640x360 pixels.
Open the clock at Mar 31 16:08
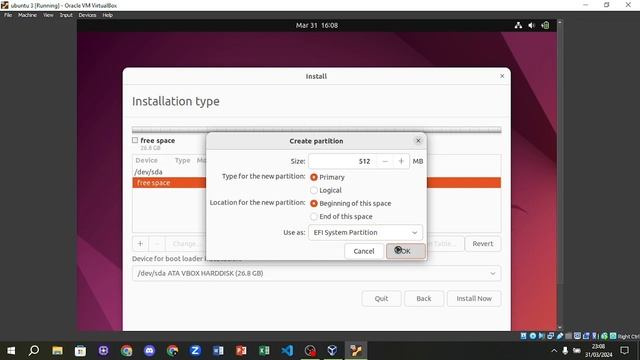point(317,25)
